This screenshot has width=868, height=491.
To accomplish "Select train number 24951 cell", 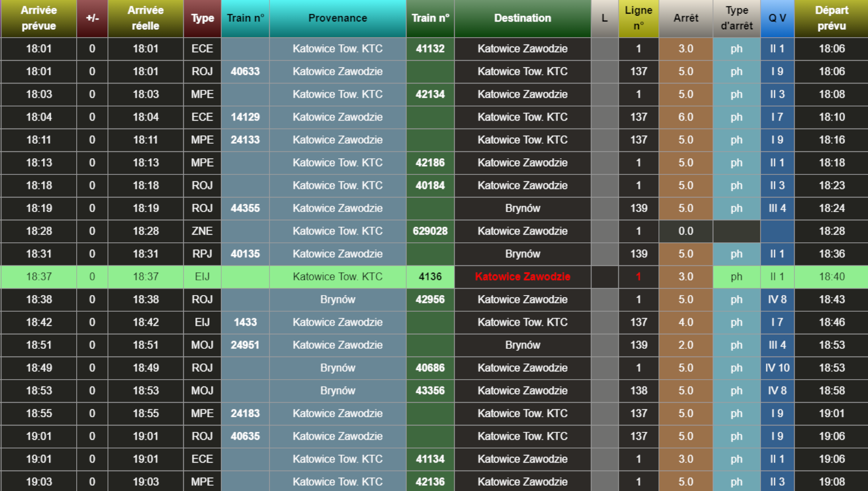I will (245, 345).
